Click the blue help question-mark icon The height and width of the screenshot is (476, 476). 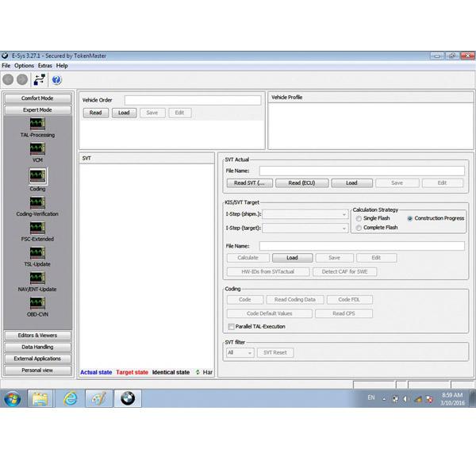[x=56, y=79]
